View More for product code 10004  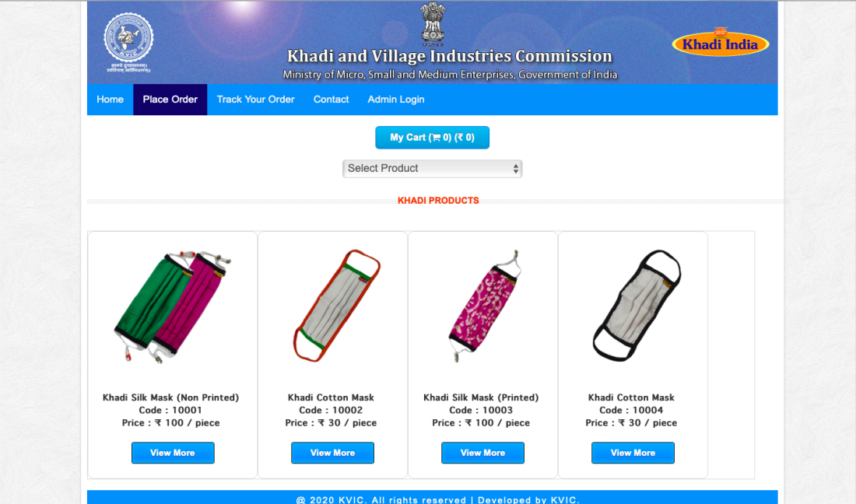point(633,453)
